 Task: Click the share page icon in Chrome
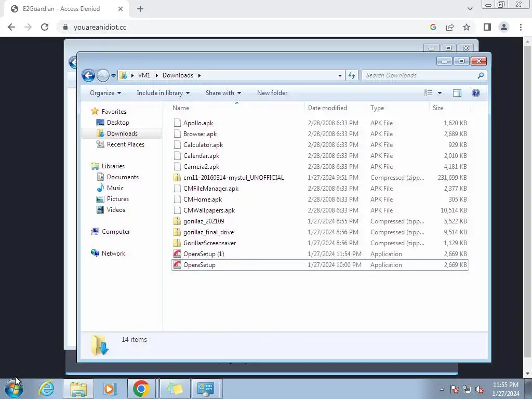[x=450, y=27]
